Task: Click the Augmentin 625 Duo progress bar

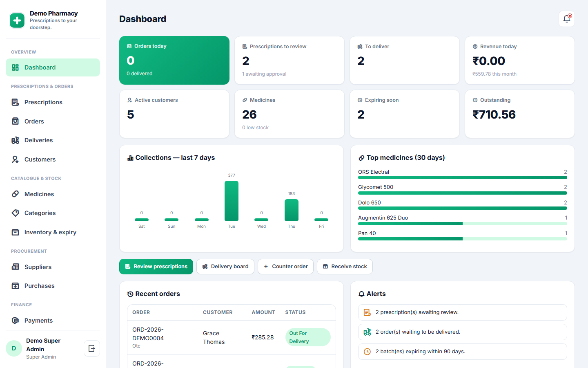Action: tap(463, 224)
